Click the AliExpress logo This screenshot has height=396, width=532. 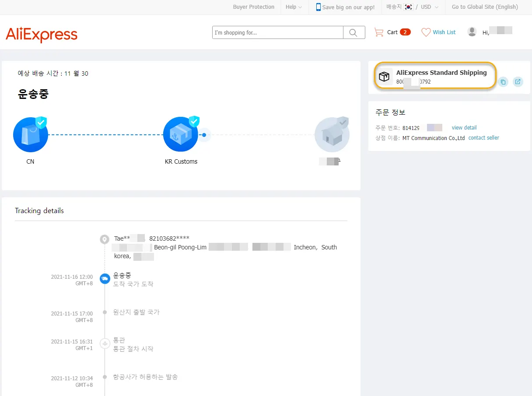click(x=42, y=34)
